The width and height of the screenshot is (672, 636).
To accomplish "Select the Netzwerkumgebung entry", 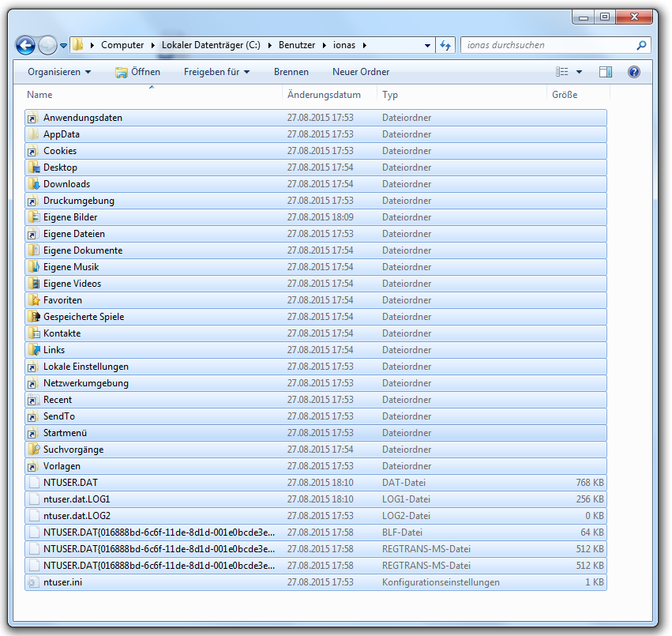I will [316, 383].
